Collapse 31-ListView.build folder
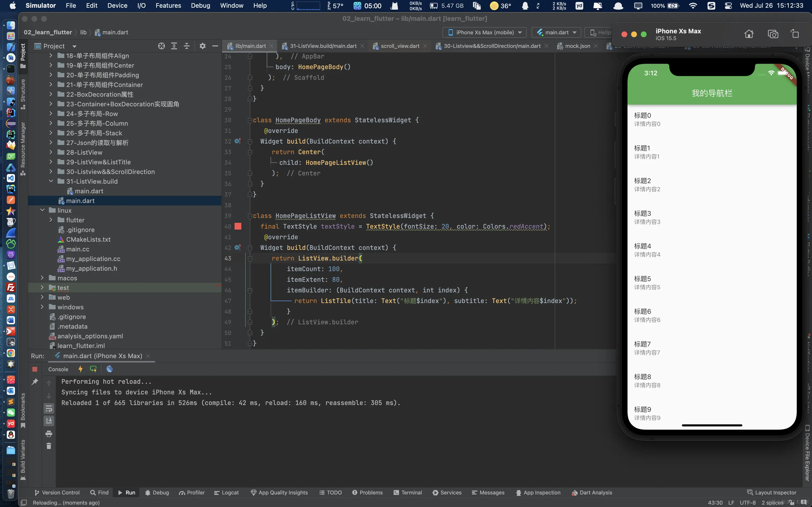This screenshot has width=812, height=507. tap(51, 181)
